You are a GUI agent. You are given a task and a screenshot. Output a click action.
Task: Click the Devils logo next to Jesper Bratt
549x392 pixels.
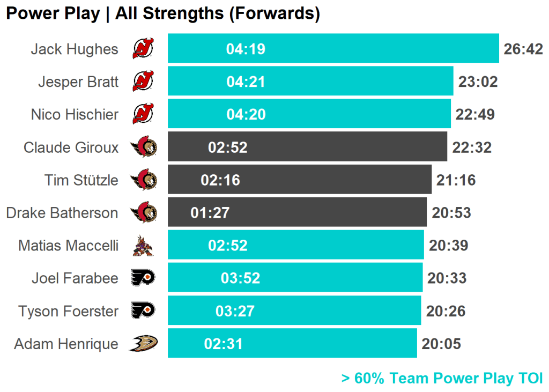143,82
